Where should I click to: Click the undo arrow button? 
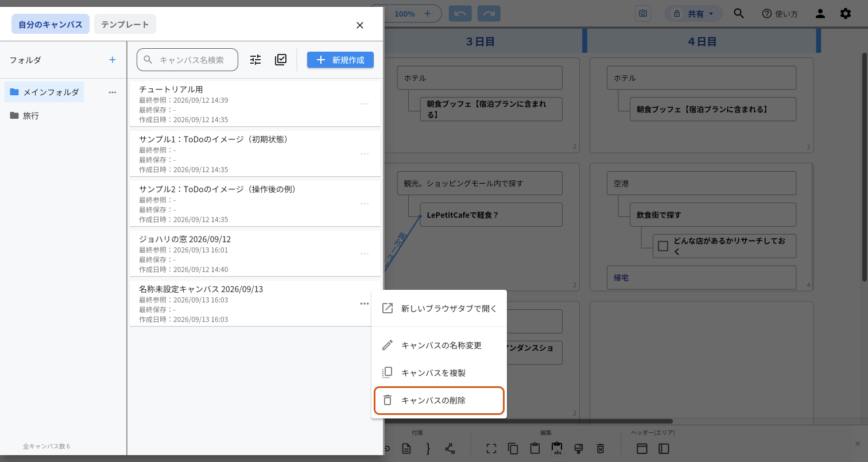click(x=460, y=14)
